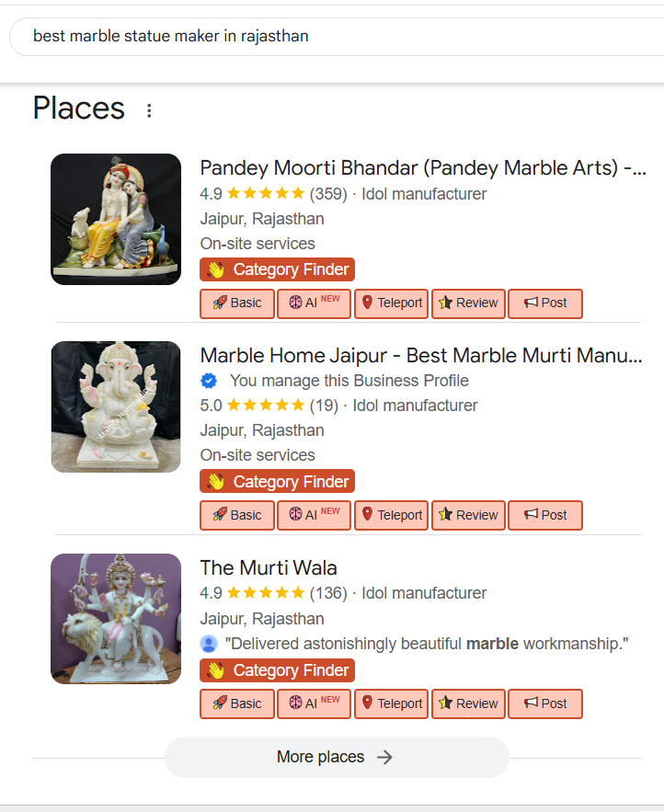Open Pandey Moorti Bhandar listing title
The height and width of the screenshot is (812, 664).
pos(423,168)
